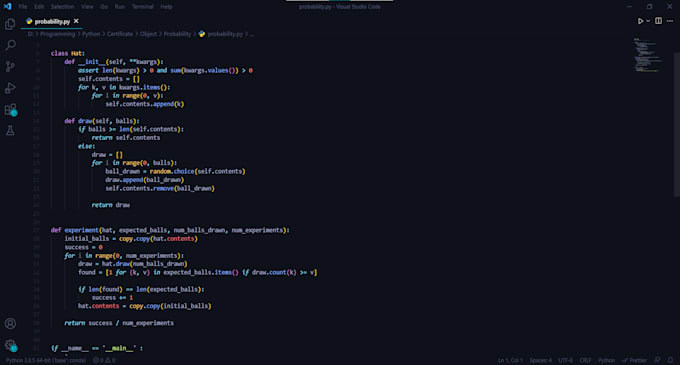Click on 'class Hat:' code line

(68, 53)
